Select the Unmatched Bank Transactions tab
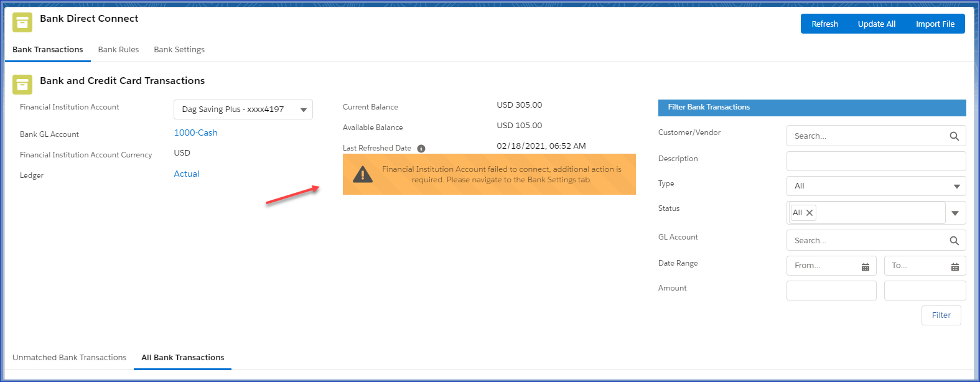The height and width of the screenshot is (382, 980). point(69,358)
